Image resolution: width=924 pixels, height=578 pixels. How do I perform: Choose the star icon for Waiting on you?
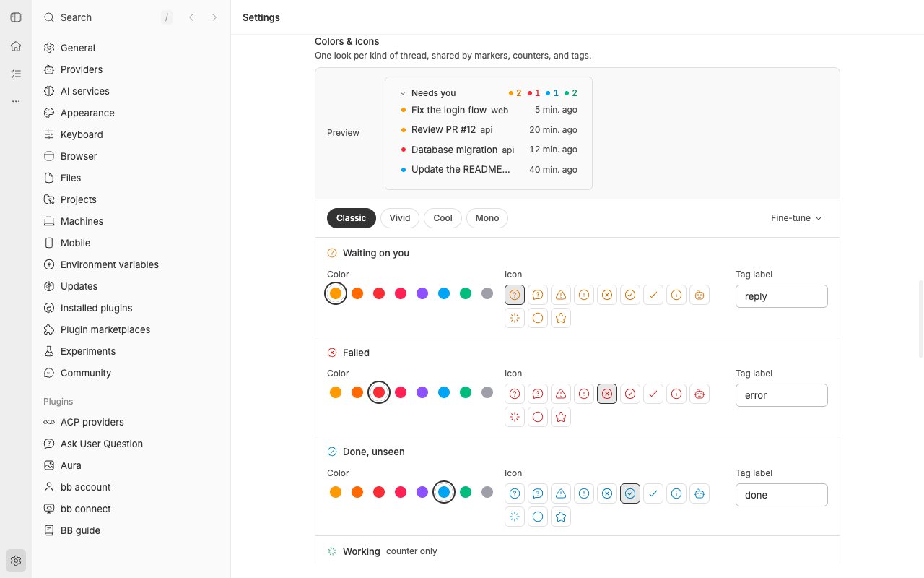coord(561,318)
